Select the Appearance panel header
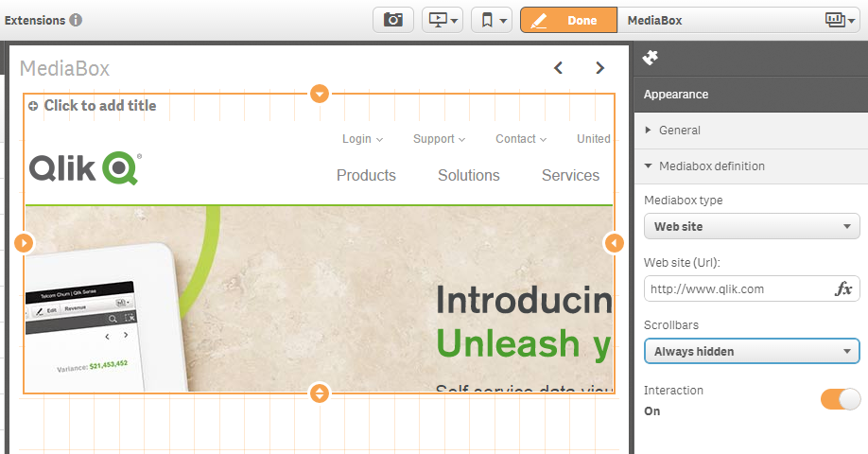The height and width of the screenshot is (454, 868). coord(751,95)
